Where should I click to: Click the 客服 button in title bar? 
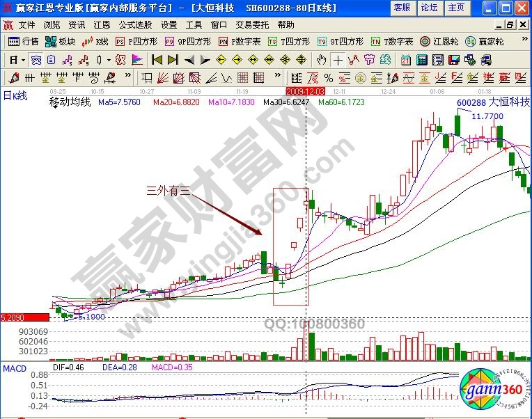pos(402,8)
